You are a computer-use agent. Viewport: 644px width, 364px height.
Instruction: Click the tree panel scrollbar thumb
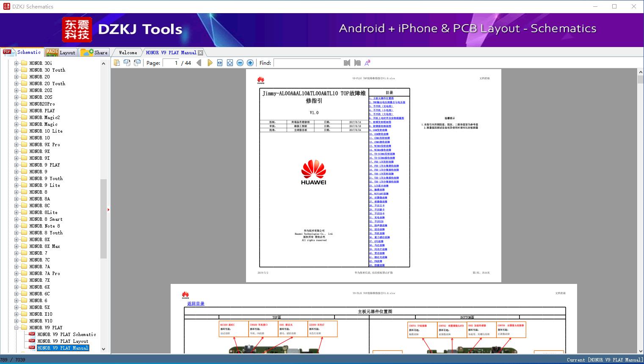pyautogui.click(x=103, y=219)
